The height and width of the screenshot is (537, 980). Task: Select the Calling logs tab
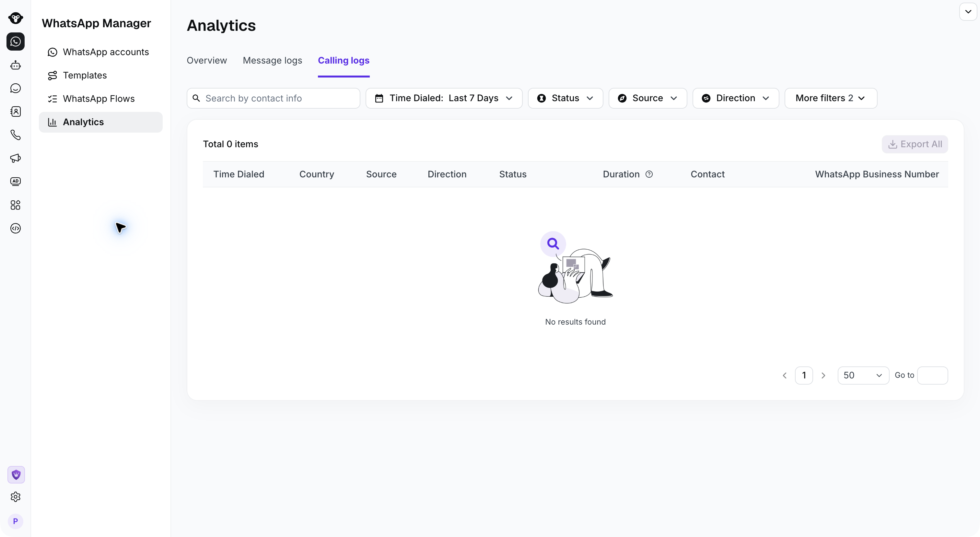[344, 61]
